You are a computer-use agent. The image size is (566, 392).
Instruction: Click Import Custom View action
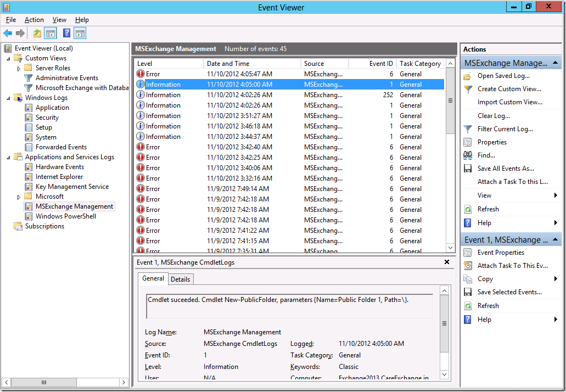click(509, 102)
